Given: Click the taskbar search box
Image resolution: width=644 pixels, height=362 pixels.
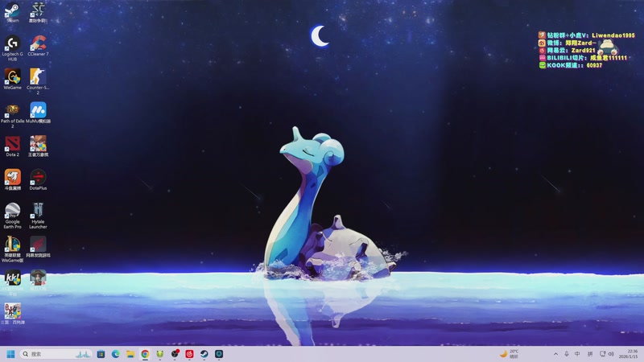Looking at the screenshot, I should click(x=56, y=354).
